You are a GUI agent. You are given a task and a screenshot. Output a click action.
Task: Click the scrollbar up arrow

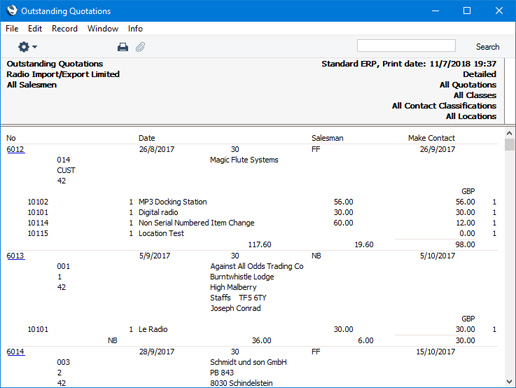coord(509,133)
